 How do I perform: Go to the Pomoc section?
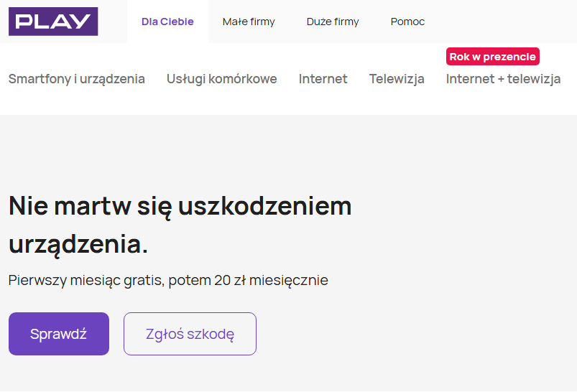407,22
